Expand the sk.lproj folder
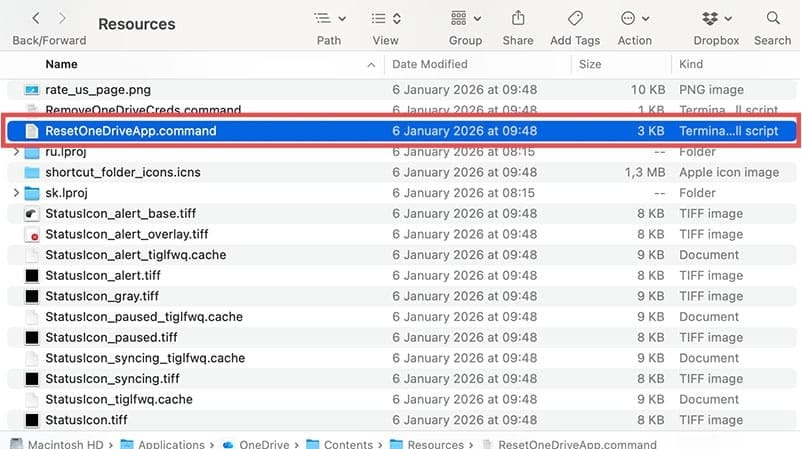 pyautogui.click(x=16, y=193)
